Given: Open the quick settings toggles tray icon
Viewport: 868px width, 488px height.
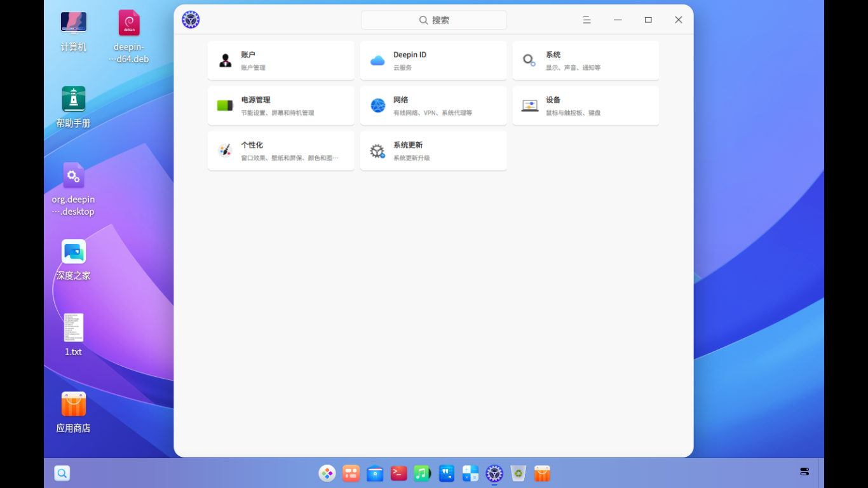Looking at the screenshot, I should (804, 471).
